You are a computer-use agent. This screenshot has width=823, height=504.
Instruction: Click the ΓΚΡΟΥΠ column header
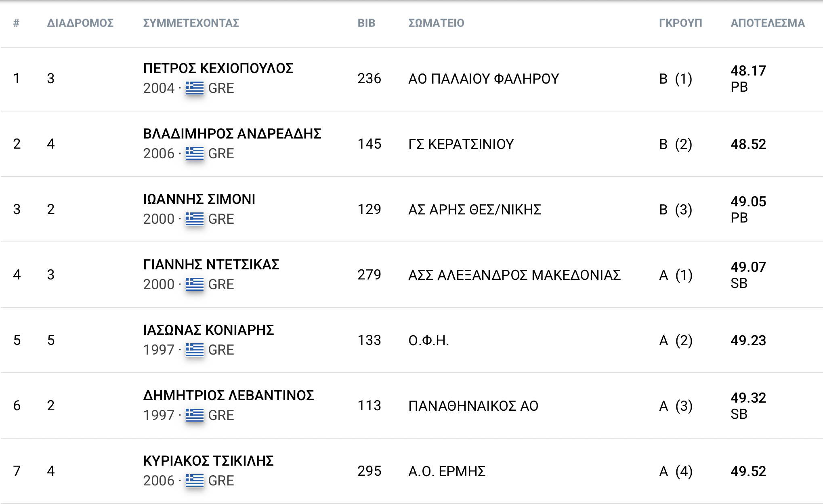coord(680,23)
